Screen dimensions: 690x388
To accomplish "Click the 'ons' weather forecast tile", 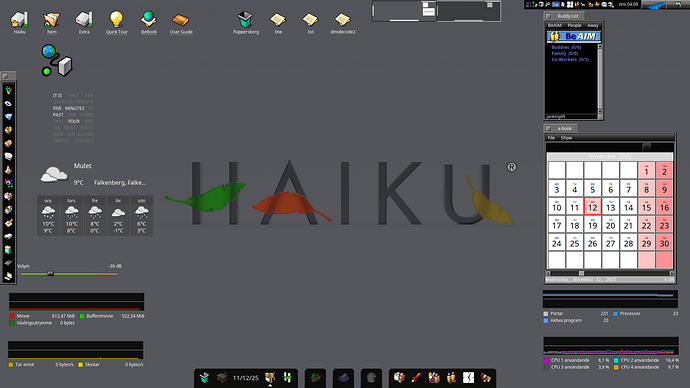I will point(48,216).
